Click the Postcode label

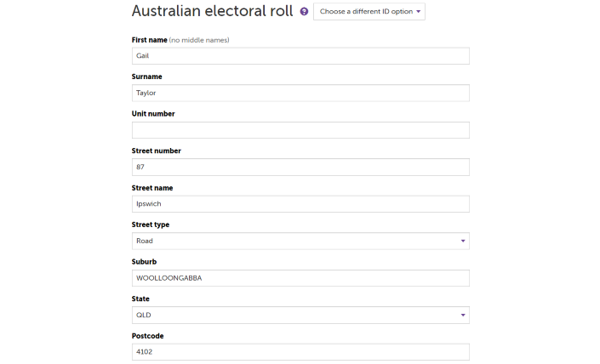[x=148, y=336]
